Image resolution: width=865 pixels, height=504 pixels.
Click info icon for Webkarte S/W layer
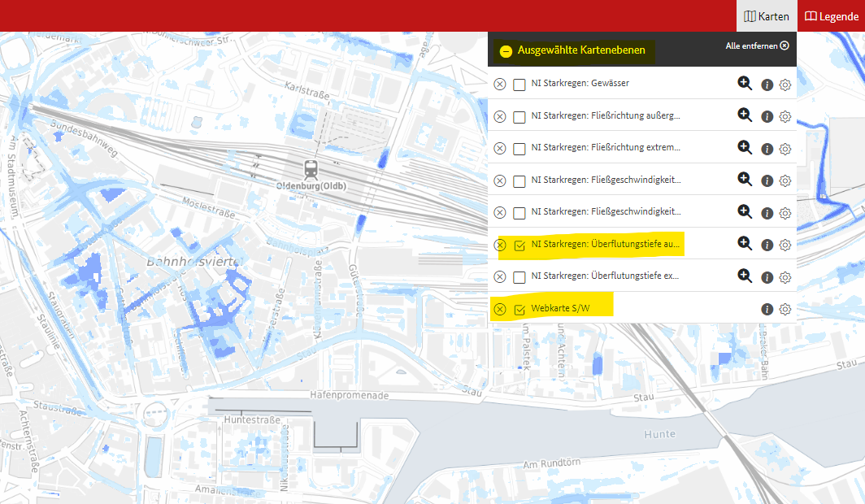[x=766, y=309]
